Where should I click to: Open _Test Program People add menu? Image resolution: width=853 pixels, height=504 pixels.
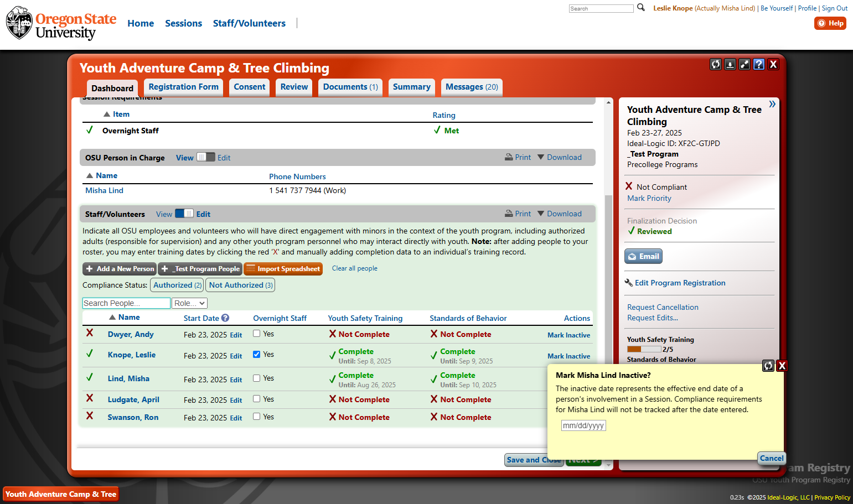[x=200, y=269]
